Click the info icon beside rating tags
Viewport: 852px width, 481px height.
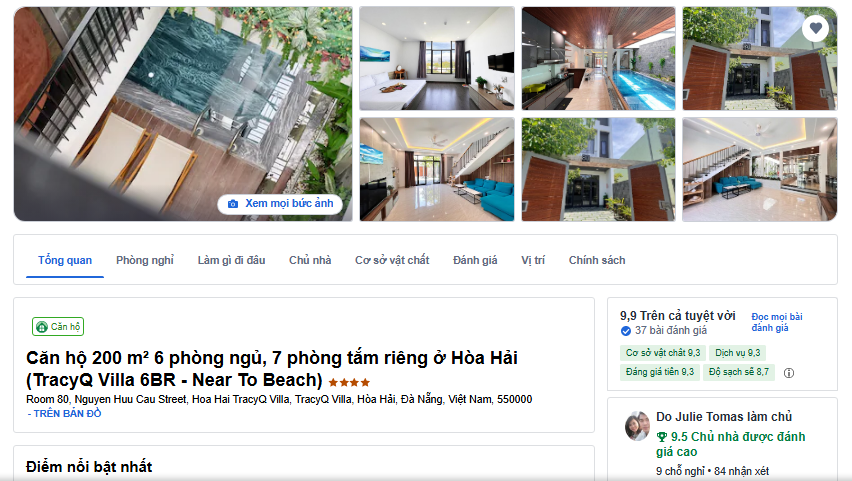click(x=789, y=373)
